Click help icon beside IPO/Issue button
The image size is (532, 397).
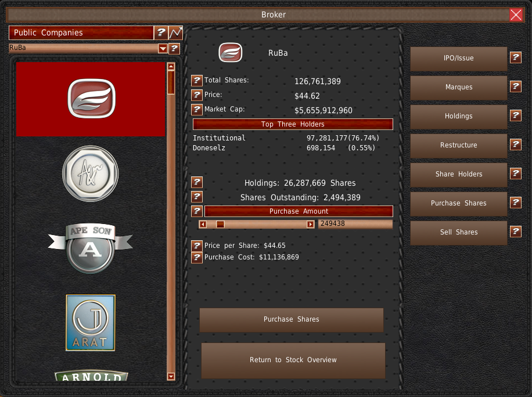pos(515,57)
